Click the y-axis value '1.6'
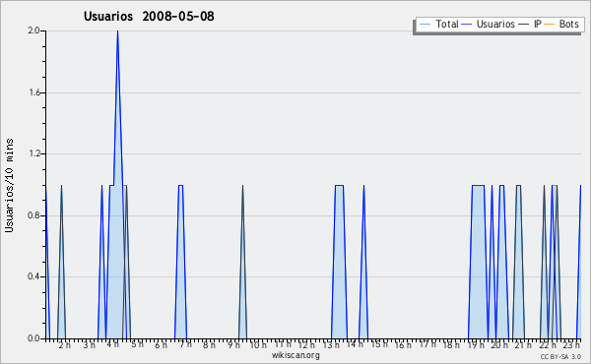Viewport: 591px width, 364px height. pos(33,92)
